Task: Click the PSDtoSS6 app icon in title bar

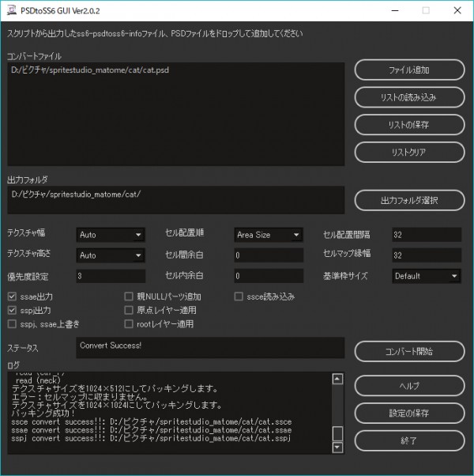Action: tap(12, 10)
